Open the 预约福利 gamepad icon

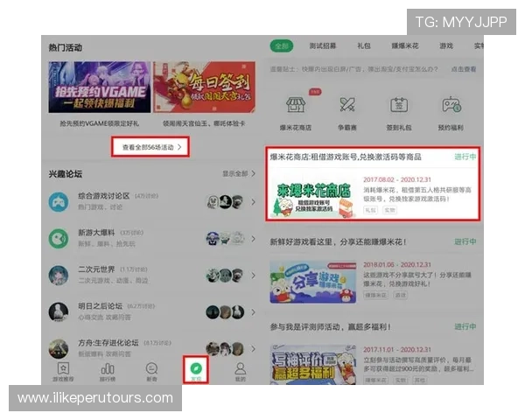tap(451, 105)
